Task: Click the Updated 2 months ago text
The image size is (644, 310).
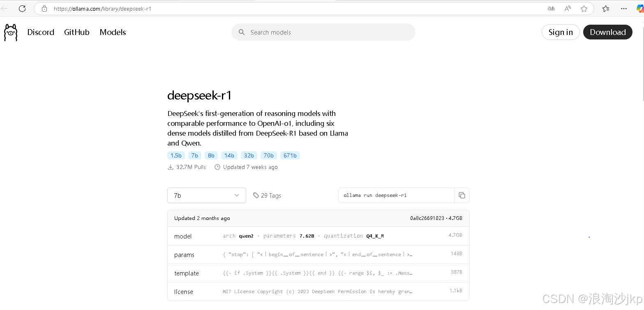Action: point(202,218)
